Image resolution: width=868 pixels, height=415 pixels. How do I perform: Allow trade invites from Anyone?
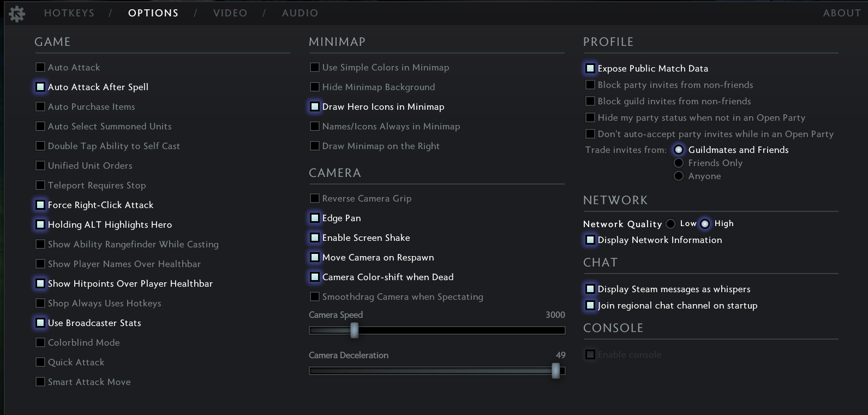coord(679,176)
